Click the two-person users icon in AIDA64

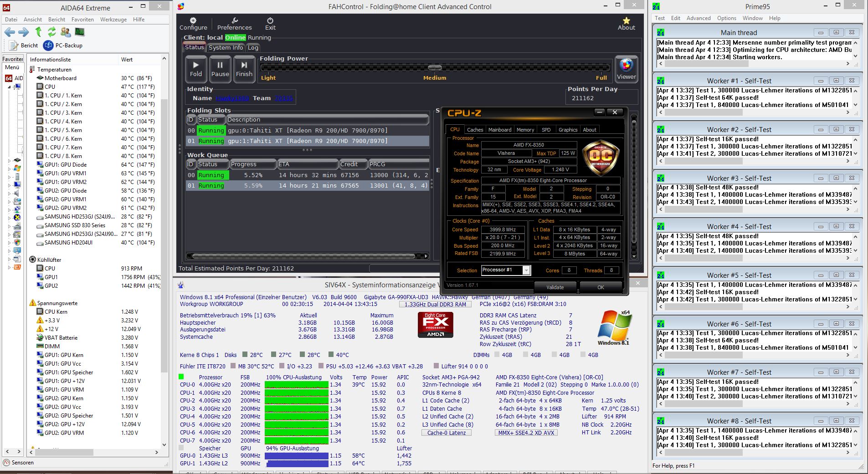pos(66,32)
